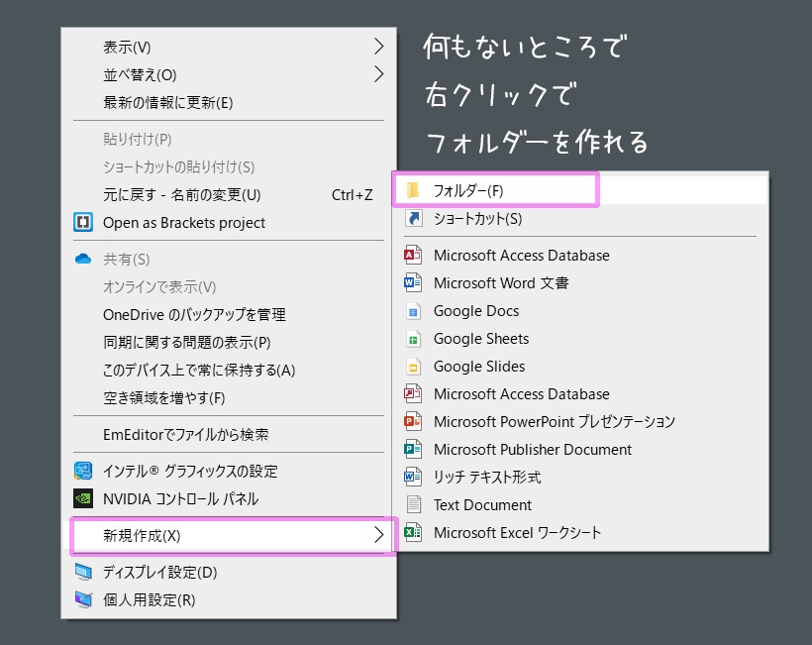The image size is (812, 645).
Task: Open 個人用設定(R) personalization entry
Action: click(x=229, y=600)
